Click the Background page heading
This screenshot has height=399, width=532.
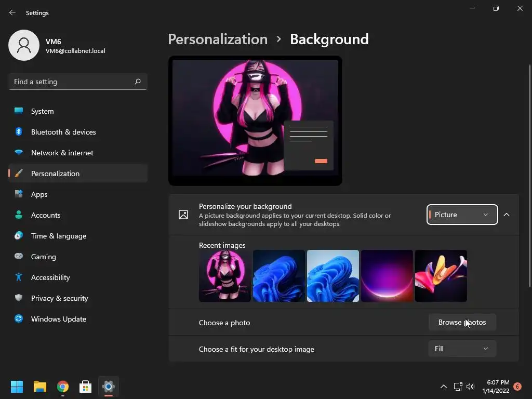(x=329, y=39)
